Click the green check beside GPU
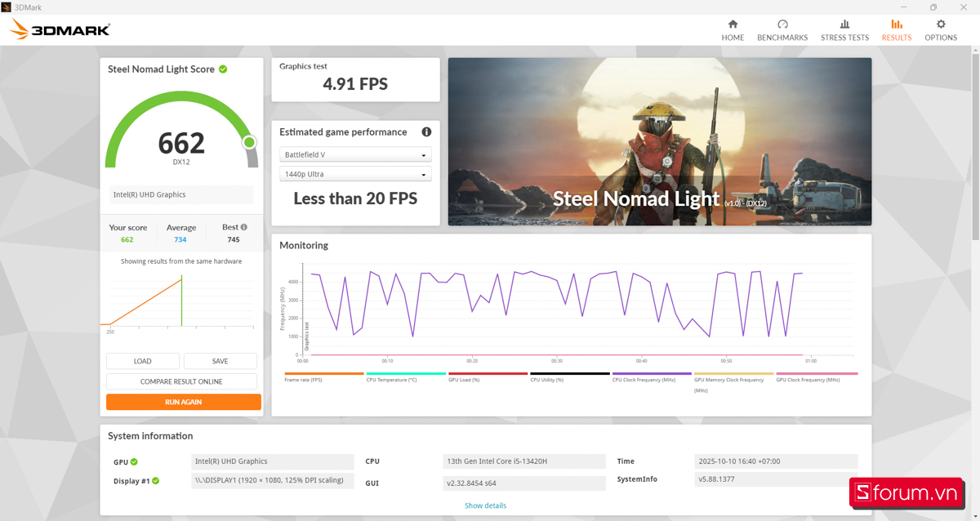This screenshot has height=521, width=980. pos(134,461)
